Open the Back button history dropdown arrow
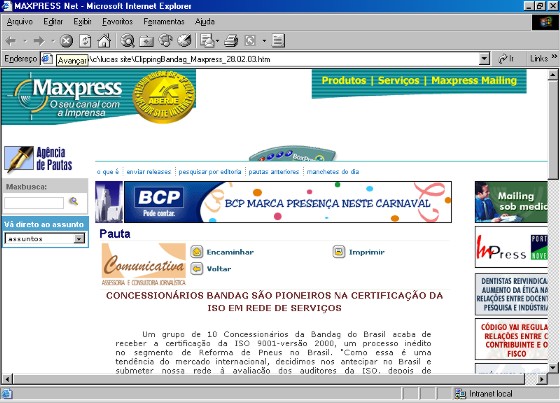The image size is (560, 403). (x=25, y=41)
